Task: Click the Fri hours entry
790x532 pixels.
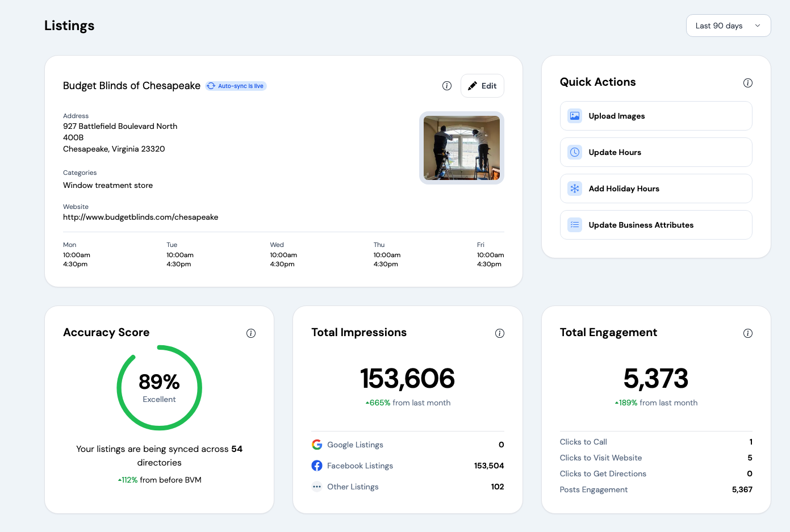Action: click(491, 254)
